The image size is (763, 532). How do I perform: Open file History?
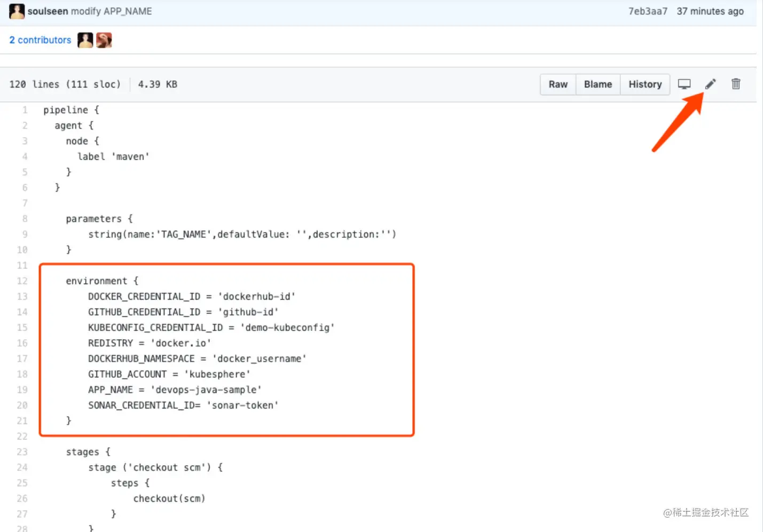[x=645, y=84]
